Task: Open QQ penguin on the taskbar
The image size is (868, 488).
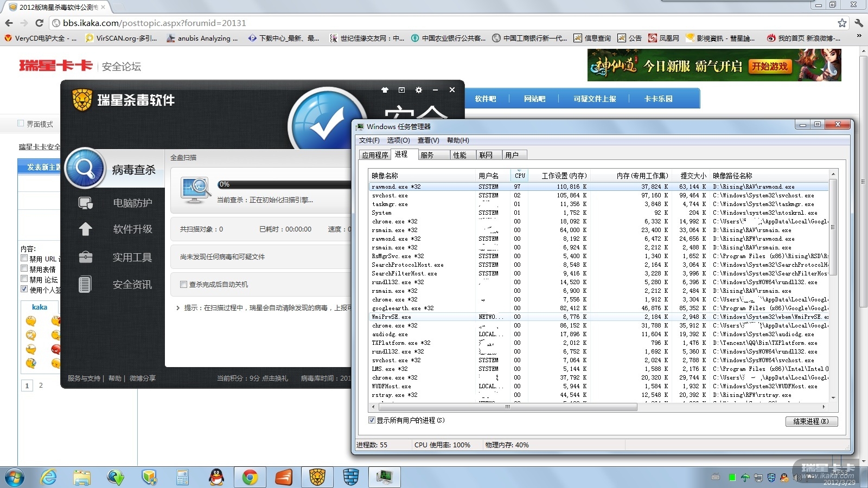Action: (216, 477)
